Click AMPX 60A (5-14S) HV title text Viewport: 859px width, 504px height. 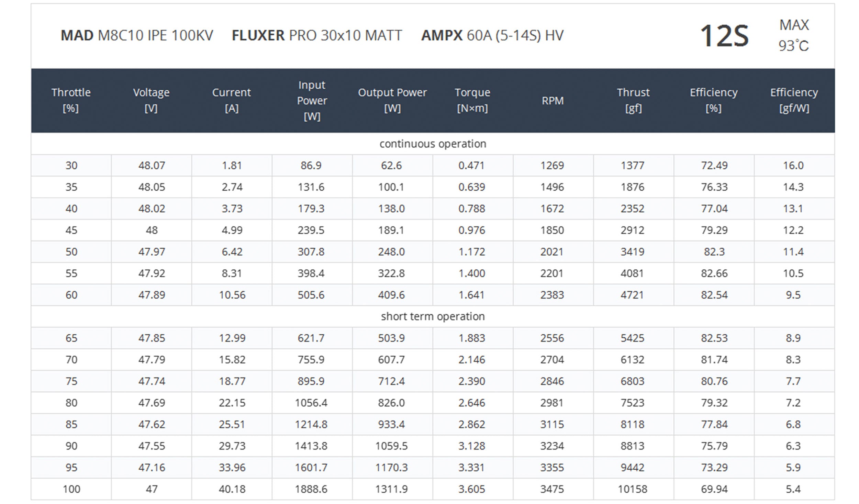pos(492,35)
